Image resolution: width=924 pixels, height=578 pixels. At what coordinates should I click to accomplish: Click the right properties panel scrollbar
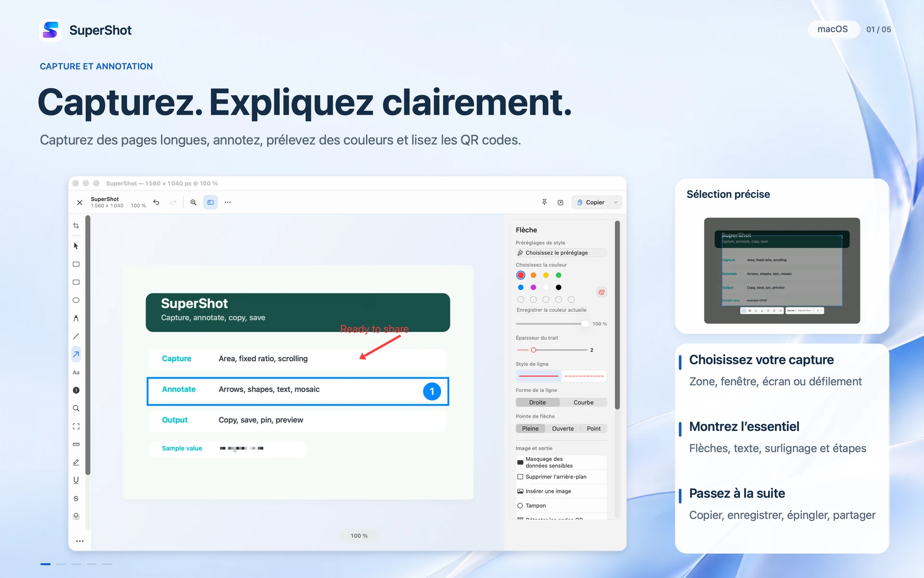(x=617, y=315)
